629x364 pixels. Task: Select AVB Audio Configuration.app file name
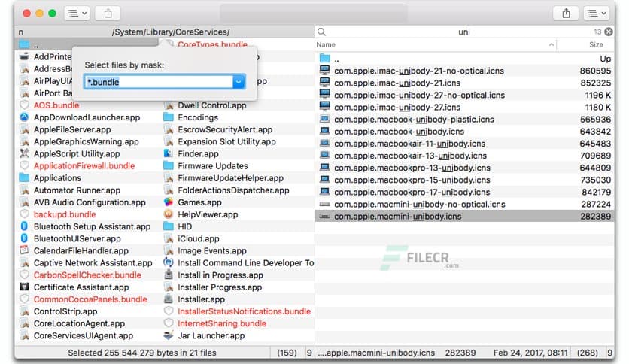[90, 202]
